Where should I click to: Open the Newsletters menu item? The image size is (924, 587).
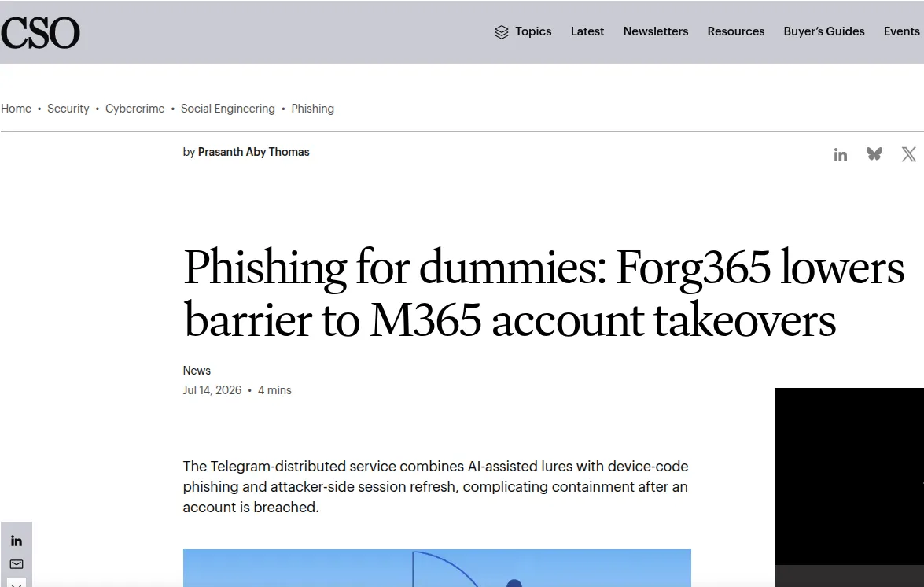click(x=655, y=31)
